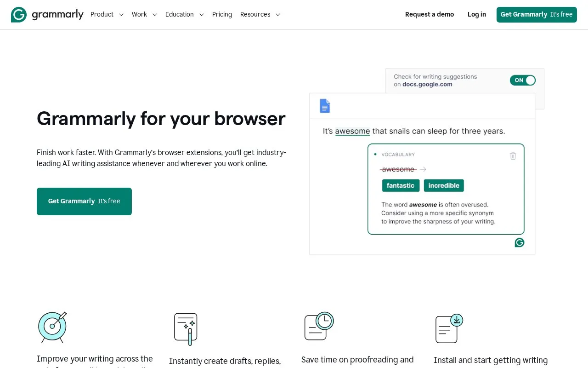The width and height of the screenshot is (588, 368).
Task: Click the Finish work faster paragraph
Action: point(162,158)
